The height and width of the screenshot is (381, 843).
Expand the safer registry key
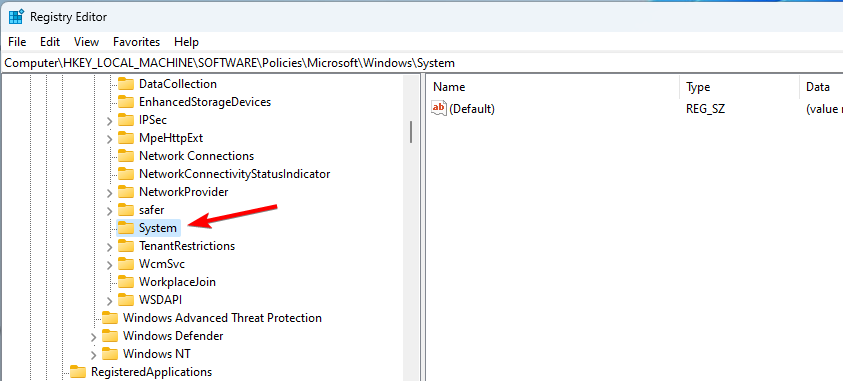pos(110,211)
